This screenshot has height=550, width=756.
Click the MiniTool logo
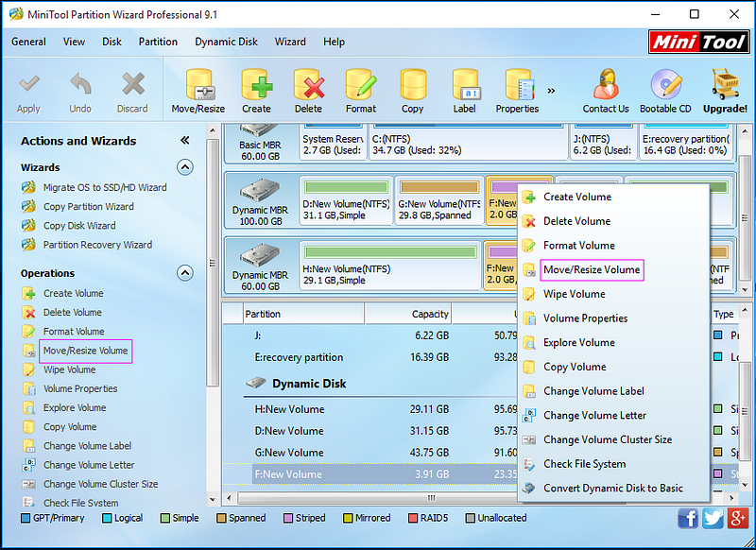(x=698, y=42)
